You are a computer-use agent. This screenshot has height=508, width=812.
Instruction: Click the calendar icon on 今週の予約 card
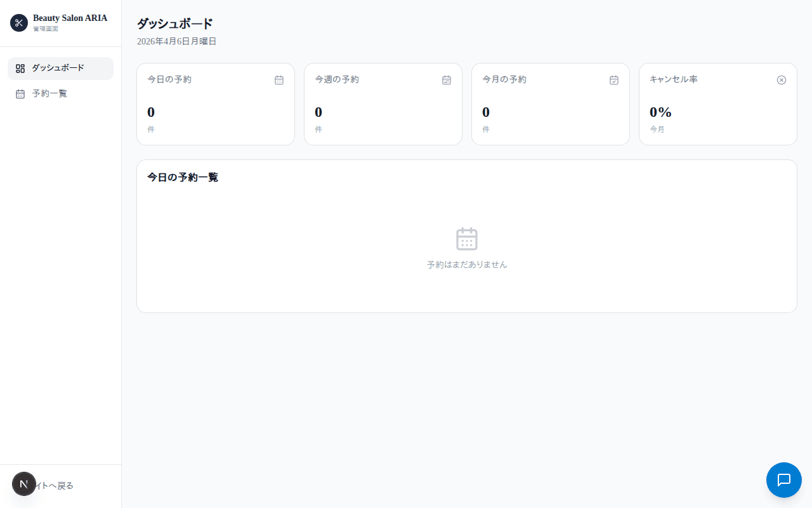tap(447, 80)
